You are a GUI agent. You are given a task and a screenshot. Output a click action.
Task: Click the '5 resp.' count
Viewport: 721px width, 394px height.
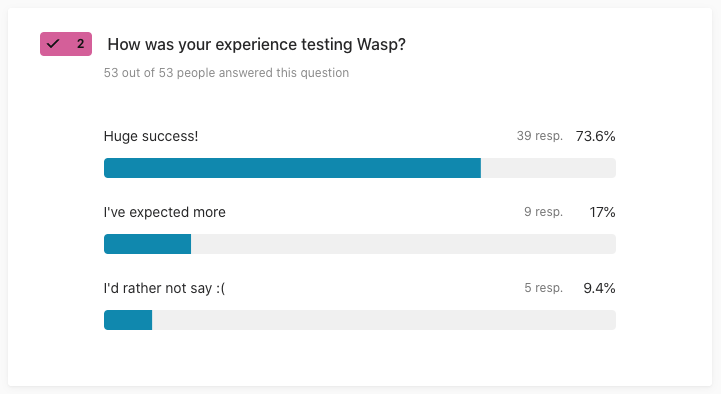[x=544, y=288]
